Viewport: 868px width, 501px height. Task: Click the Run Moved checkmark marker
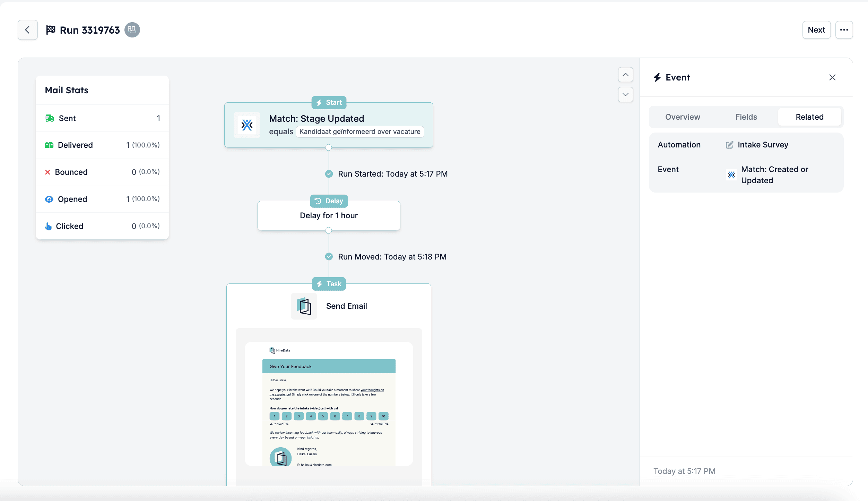[x=329, y=257]
